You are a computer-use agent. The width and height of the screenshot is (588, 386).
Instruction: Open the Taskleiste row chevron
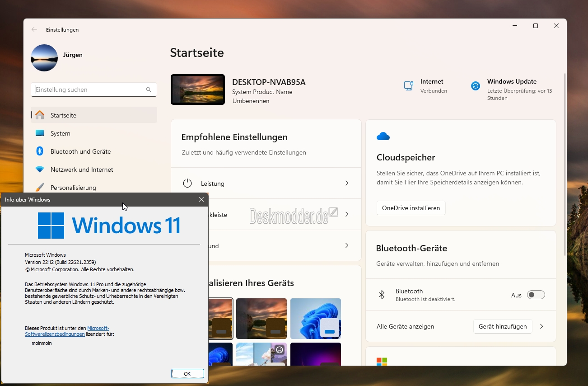(x=347, y=214)
